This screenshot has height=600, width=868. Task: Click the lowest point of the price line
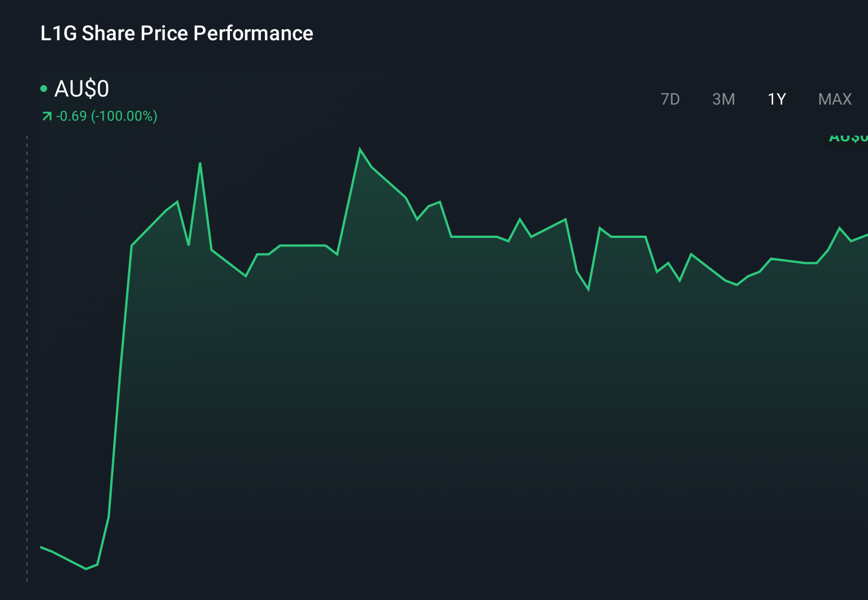coord(86,568)
